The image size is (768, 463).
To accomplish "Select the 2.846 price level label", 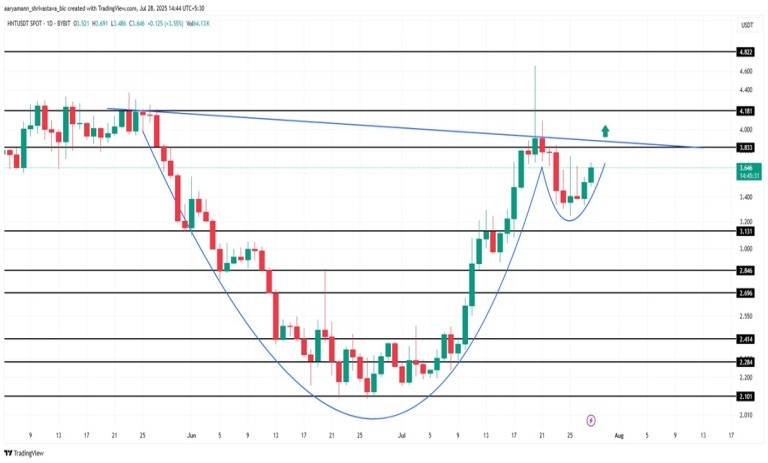I will pos(745,270).
